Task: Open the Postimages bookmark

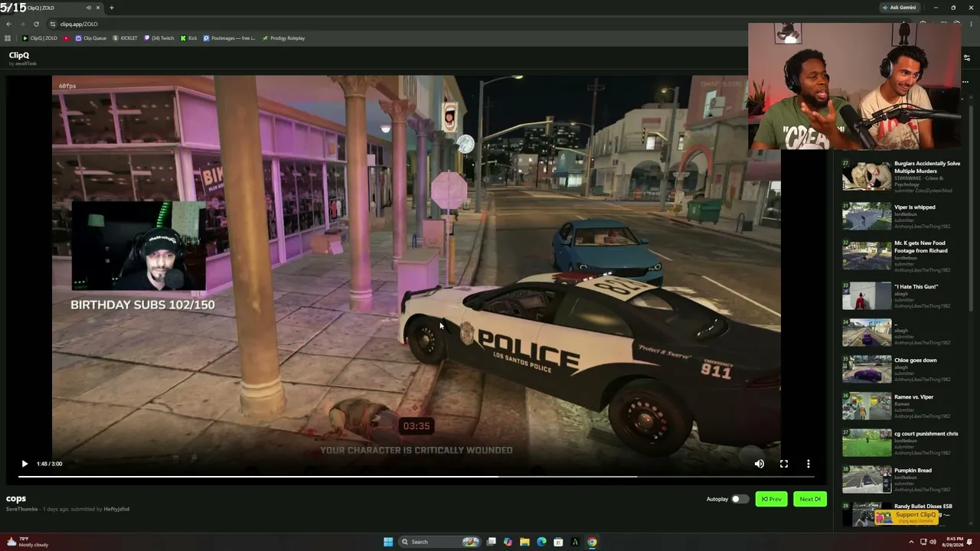Action: [x=230, y=38]
